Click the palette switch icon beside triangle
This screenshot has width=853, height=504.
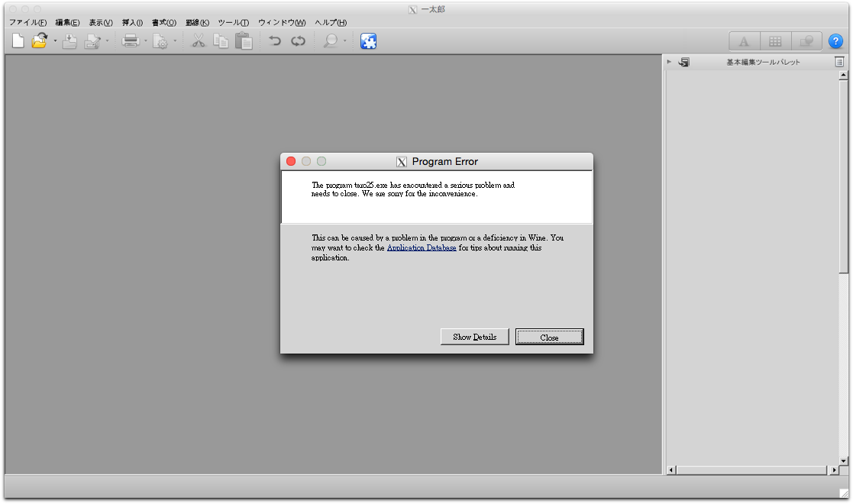coord(683,62)
